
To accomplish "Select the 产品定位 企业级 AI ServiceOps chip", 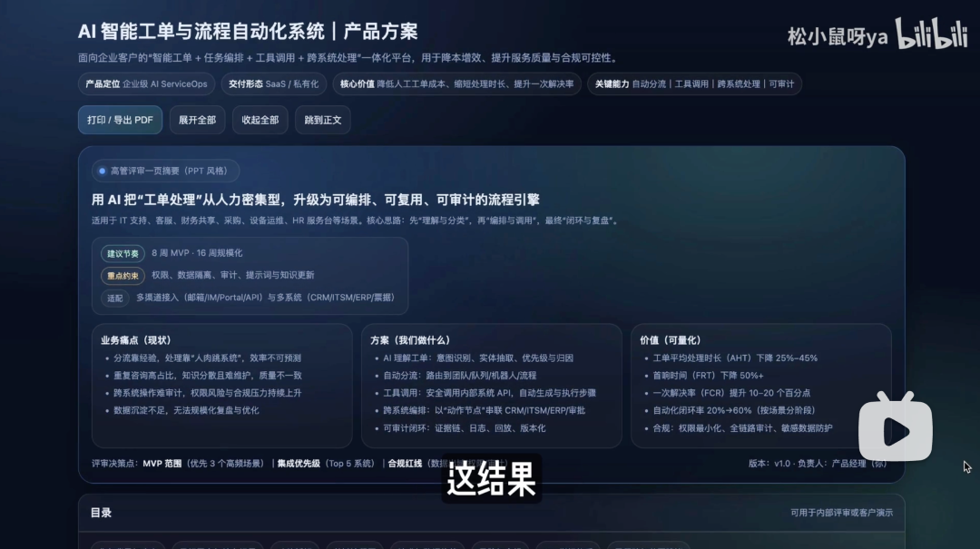I will [x=146, y=83].
